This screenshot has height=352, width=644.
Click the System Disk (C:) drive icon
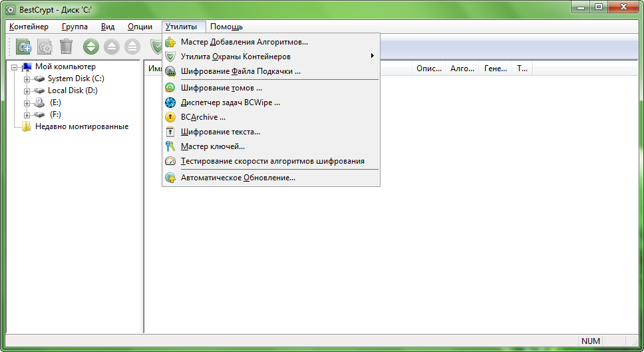[39, 79]
